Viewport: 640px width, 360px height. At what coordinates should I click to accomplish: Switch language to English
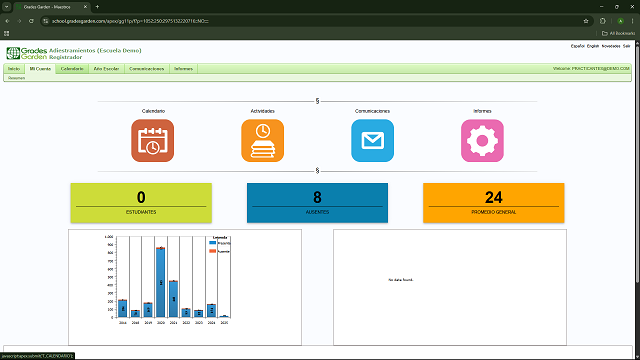tap(593, 46)
